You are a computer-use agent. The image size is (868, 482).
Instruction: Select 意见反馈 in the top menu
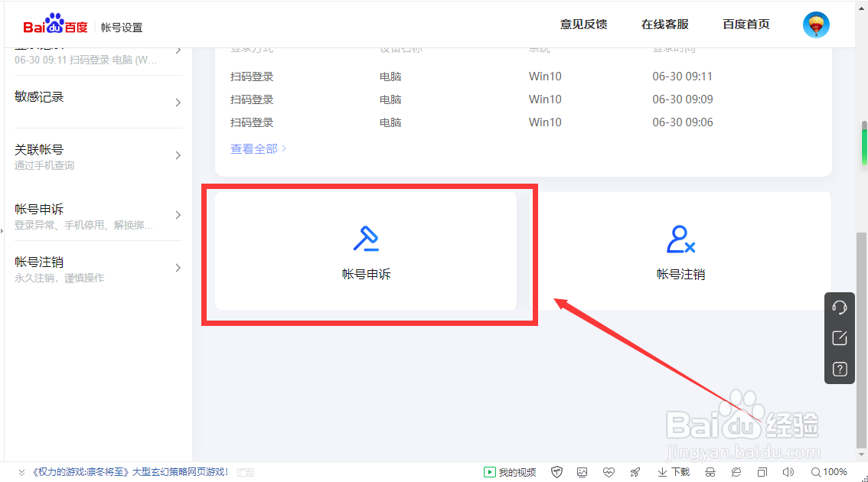pos(583,24)
